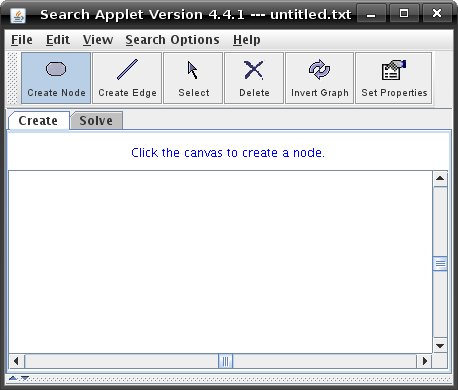458x390 pixels.
Task: Minimize the Search Applet window
Action: click(x=371, y=14)
